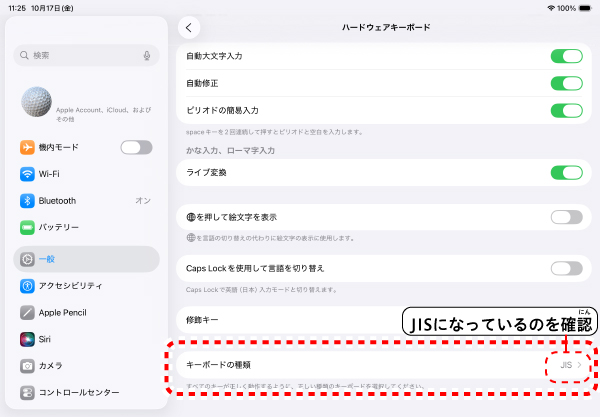Turn off 自動修正 auto-correction switch
Image resolution: width=600 pixels, height=417 pixels.
pos(566,83)
